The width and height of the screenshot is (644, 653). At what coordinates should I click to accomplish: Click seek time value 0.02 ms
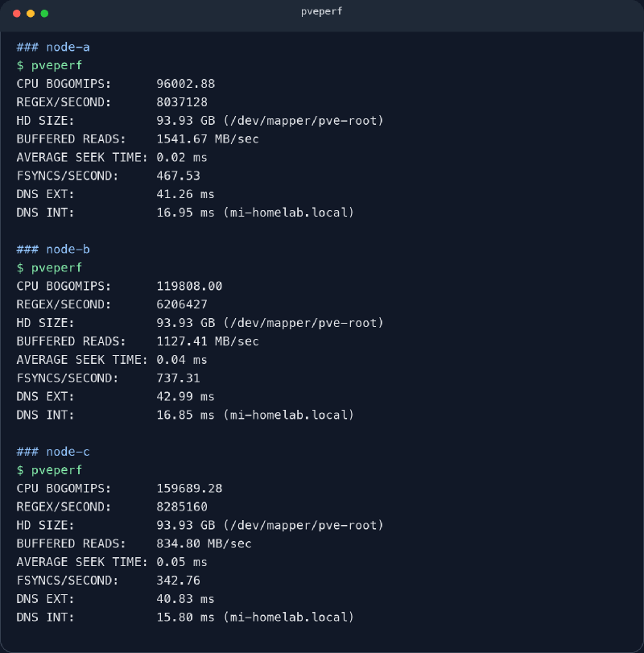pyautogui.click(x=182, y=158)
